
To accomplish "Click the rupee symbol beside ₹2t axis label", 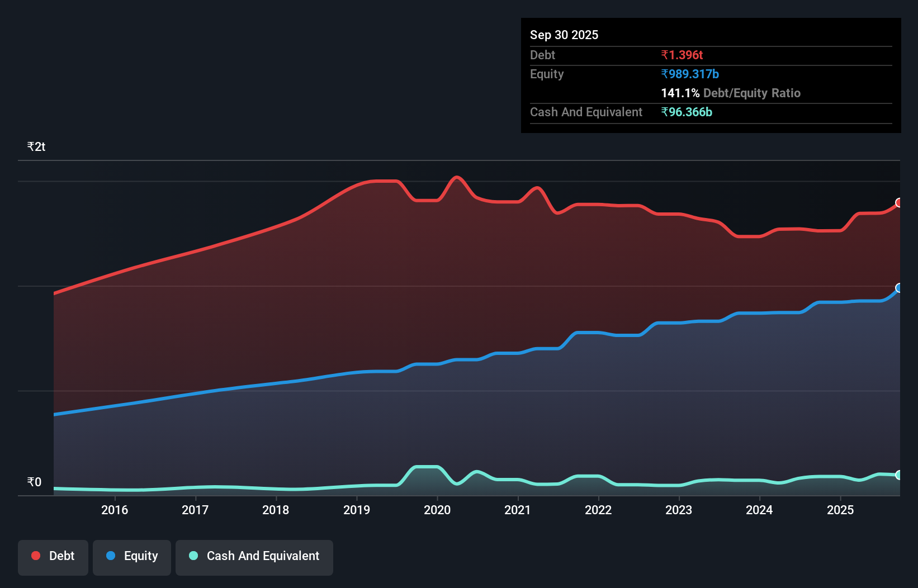I will point(30,146).
